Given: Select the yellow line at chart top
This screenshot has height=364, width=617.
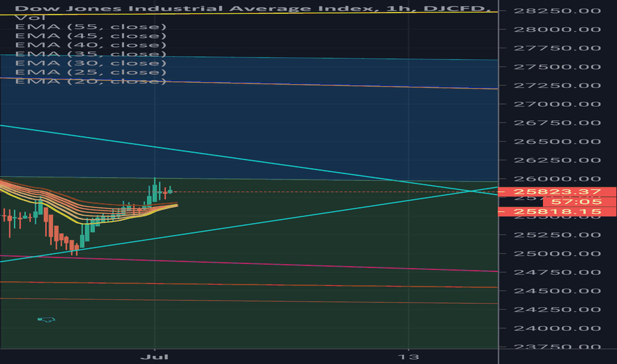Looking at the screenshot, I should pos(249,13).
